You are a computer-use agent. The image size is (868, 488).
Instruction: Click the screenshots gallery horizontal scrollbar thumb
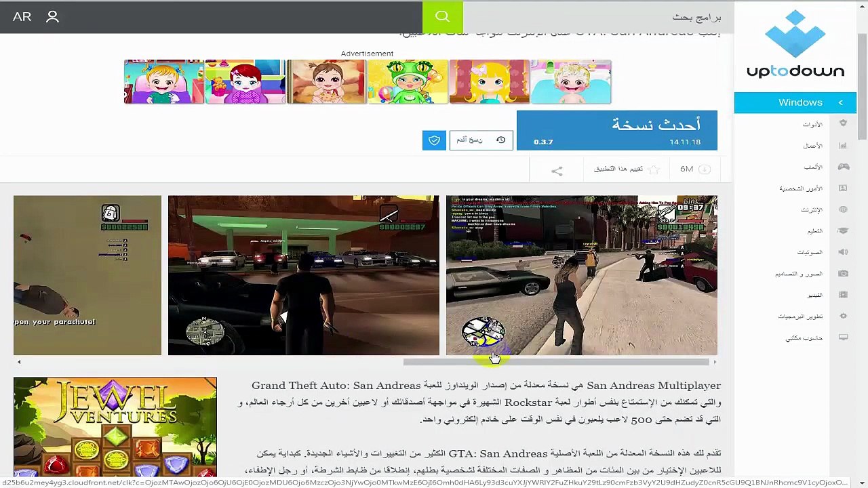[x=556, y=362]
